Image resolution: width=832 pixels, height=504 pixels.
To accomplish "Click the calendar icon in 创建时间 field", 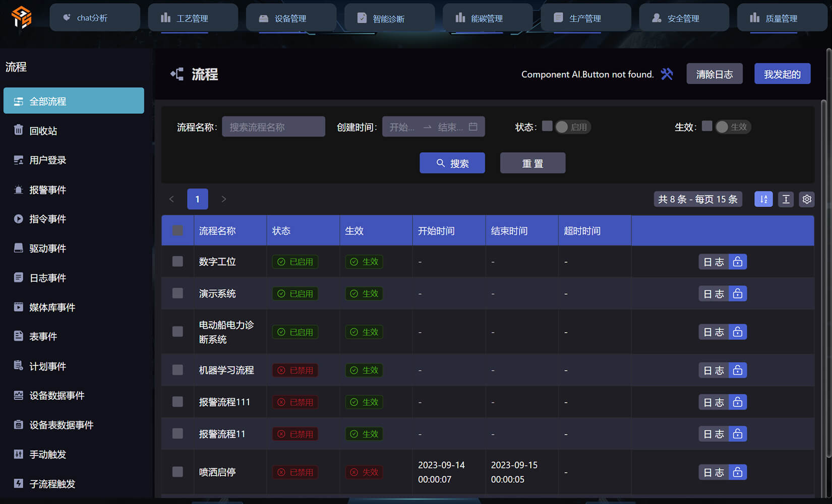I will (473, 127).
